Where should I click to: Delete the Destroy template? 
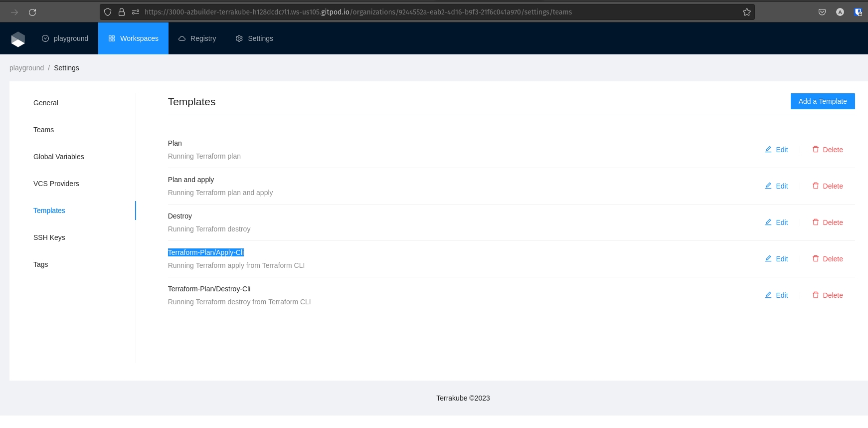[x=827, y=222]
